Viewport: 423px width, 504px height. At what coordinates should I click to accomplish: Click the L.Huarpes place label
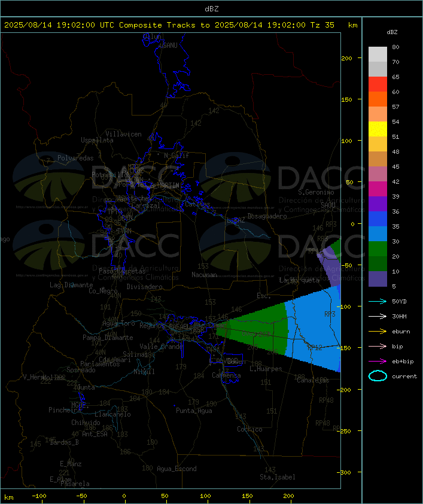(x=266, y=369)
